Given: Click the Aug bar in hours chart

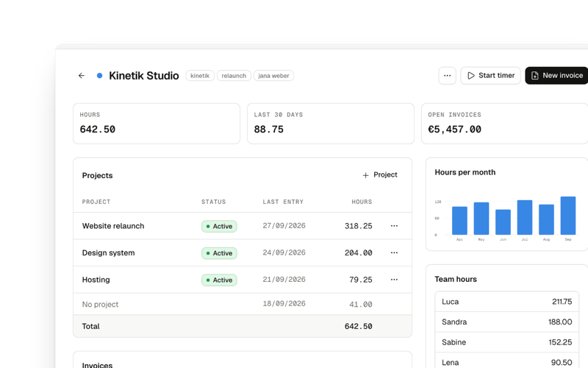Looking at the screenshot, I should [x=546, y=219].
